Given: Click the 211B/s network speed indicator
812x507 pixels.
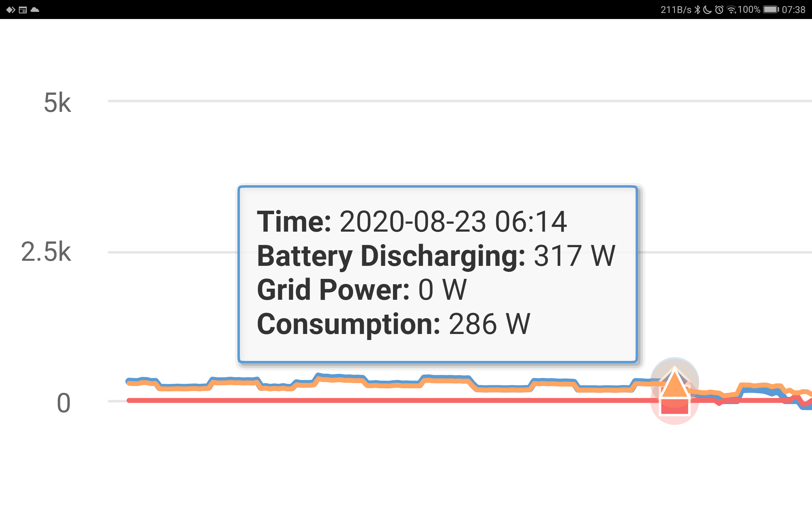Looking at the screenshot, I should click(676, 10).
